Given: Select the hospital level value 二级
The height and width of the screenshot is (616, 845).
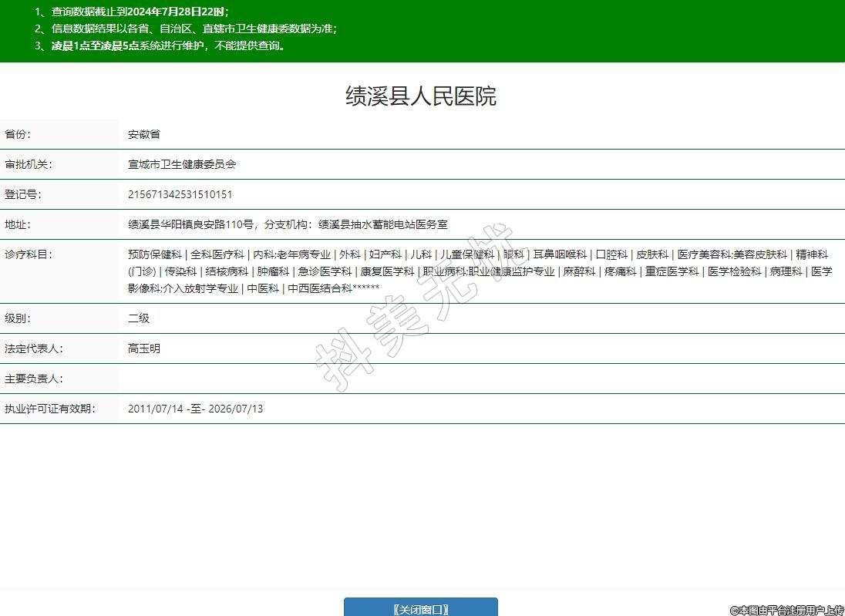Looking at the screenshot, I should tap(139, 318).
